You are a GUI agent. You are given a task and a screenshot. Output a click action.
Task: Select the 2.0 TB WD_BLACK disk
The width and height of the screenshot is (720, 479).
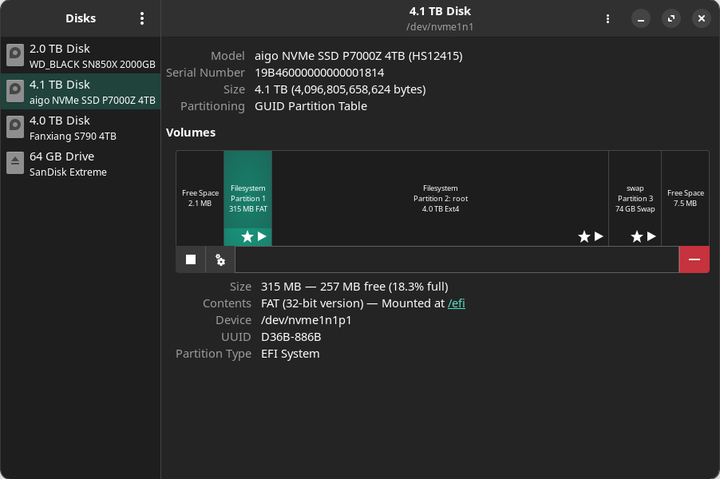click(80, 55)
